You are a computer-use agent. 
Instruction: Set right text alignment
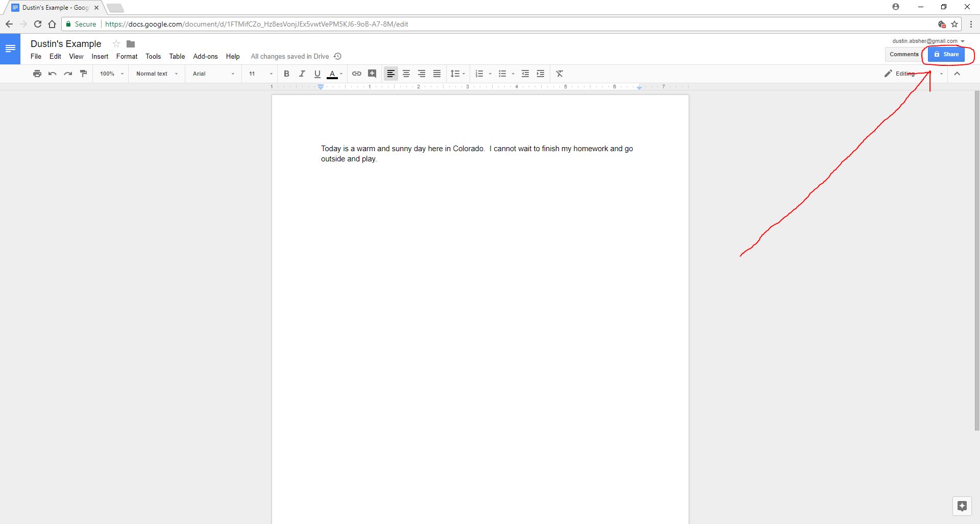[422, 74]
